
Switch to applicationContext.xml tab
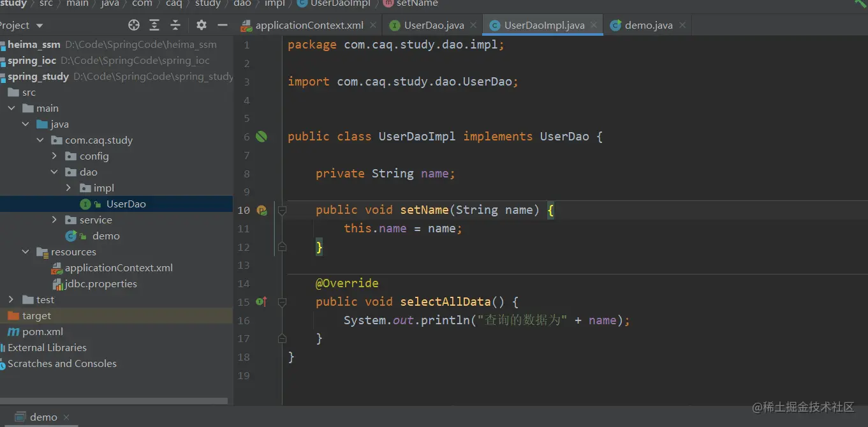click(x=309, y=26)
